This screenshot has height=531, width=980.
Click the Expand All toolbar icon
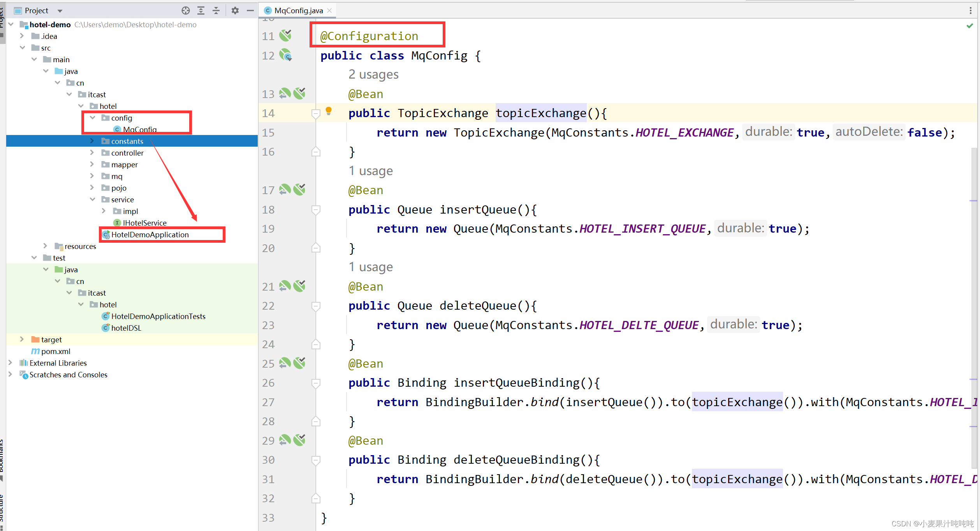(201, 11)
